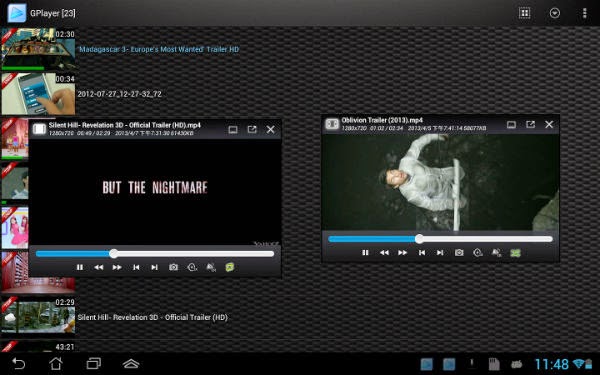The height and width of the screenshot is (375, 600).
Task: Open audio track icon in Oblivion Trailer window
Action: point(496,253)
